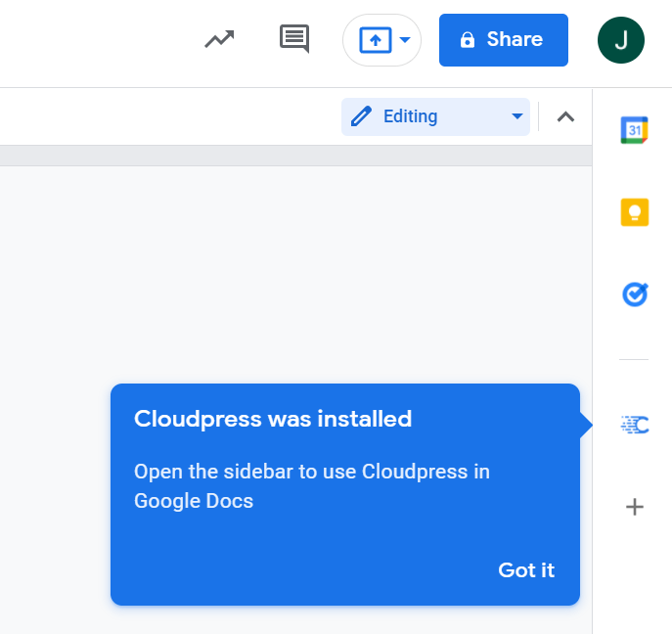Dismiss the tooltip with Got it
Screen dimensions: 672x634
coord(526,570)
